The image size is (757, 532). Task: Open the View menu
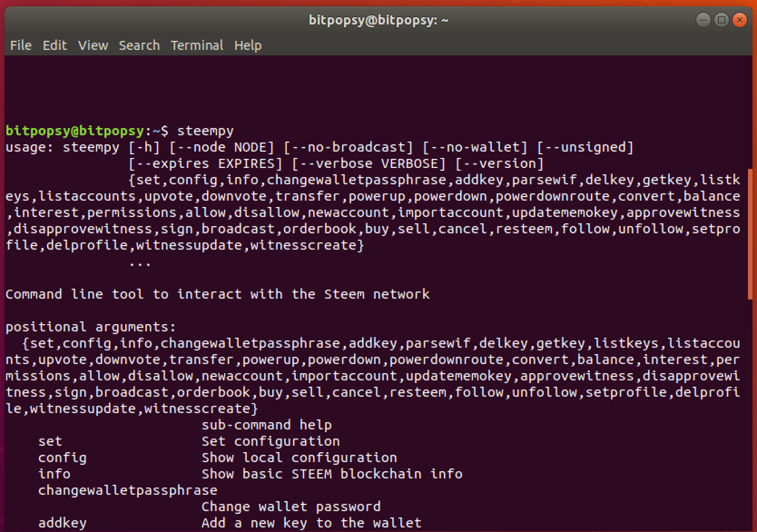pyautogui.click(x=93, y=45)
